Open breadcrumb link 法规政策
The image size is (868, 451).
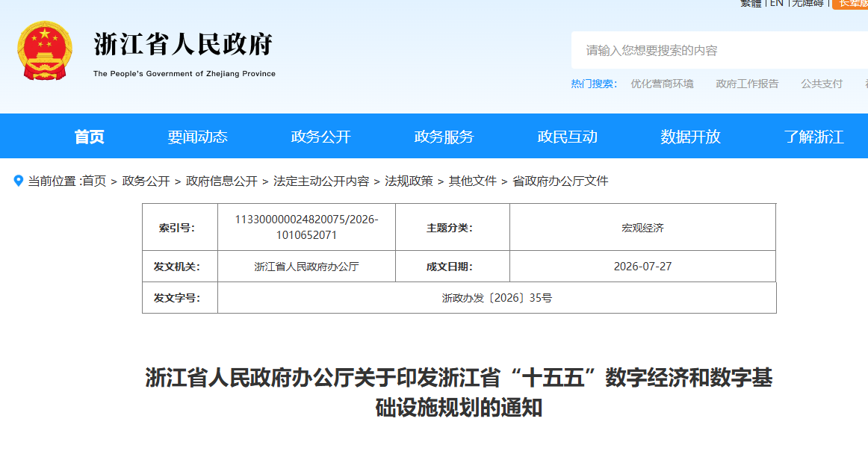point(409,181)
